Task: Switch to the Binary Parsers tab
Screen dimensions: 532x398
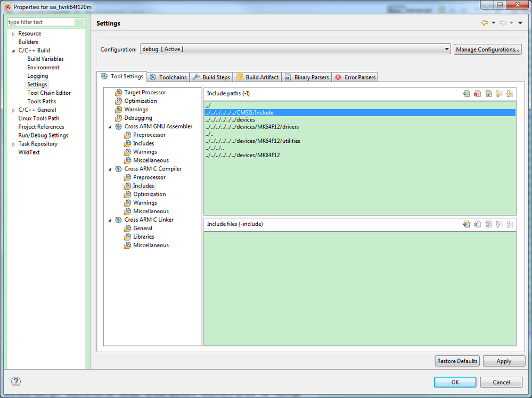Action: click(307, 77)
